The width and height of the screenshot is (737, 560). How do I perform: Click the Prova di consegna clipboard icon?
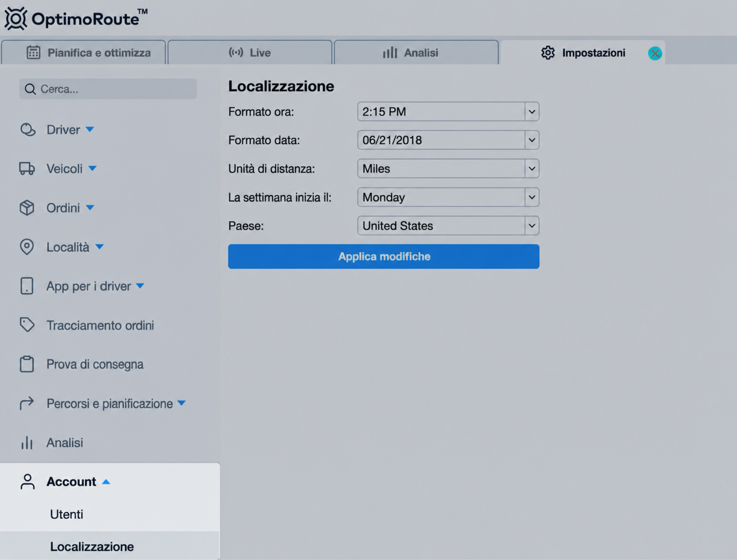(27, 364)
